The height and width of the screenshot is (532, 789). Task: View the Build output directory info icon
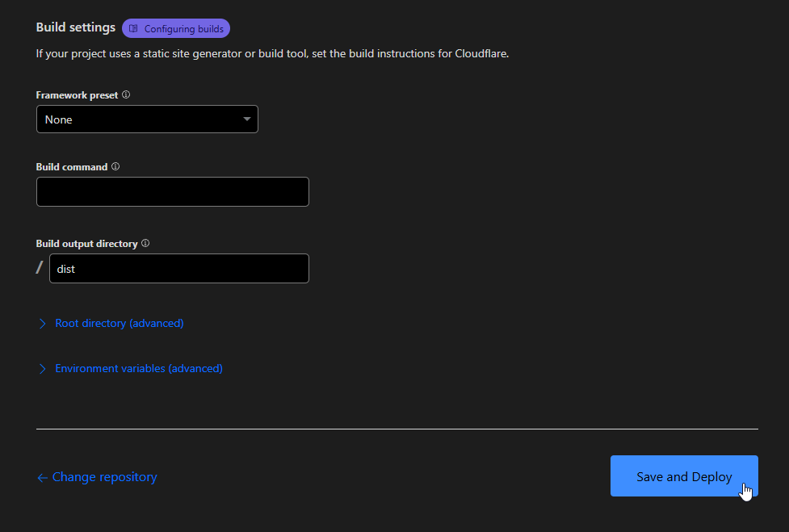[145, 243]
